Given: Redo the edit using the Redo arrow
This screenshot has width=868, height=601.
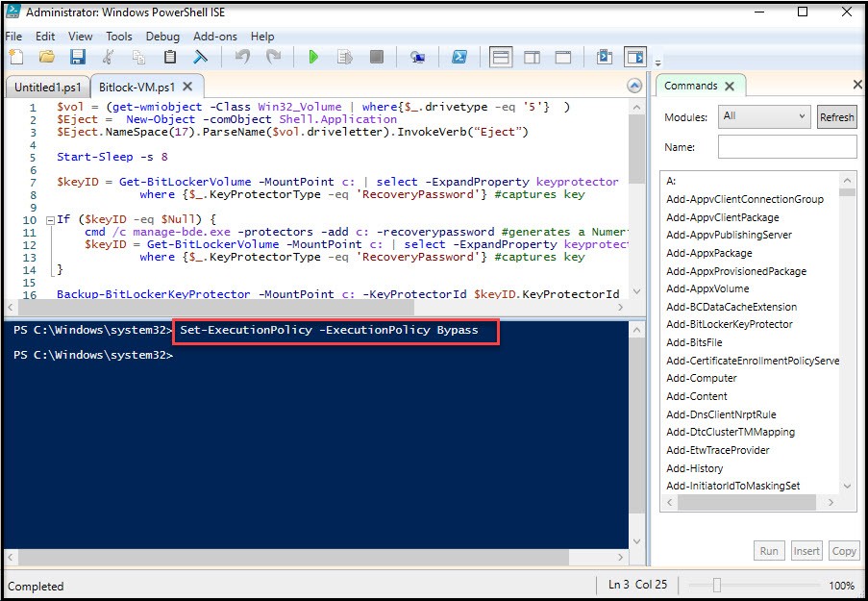Looking at the screenshot, I should pyautogui.click(x=273, y=57).
